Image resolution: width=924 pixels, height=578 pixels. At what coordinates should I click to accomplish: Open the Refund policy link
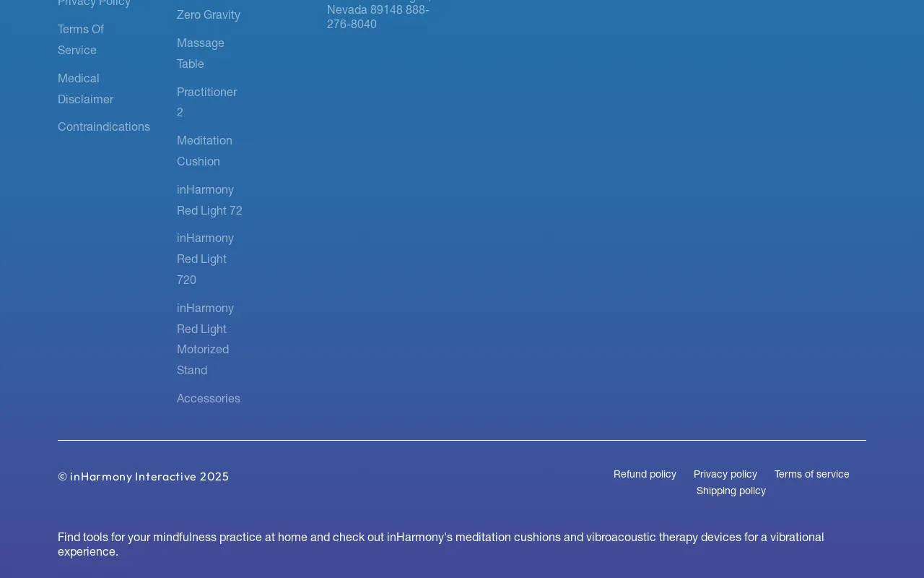(645, 475)
